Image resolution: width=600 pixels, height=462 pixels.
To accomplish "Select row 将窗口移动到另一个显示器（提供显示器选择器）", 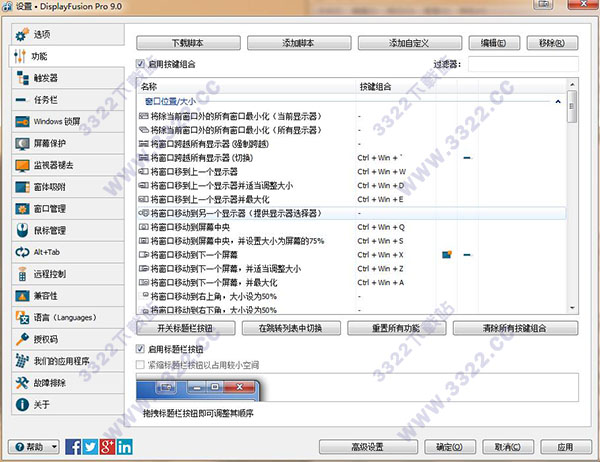I will [351, 213].
